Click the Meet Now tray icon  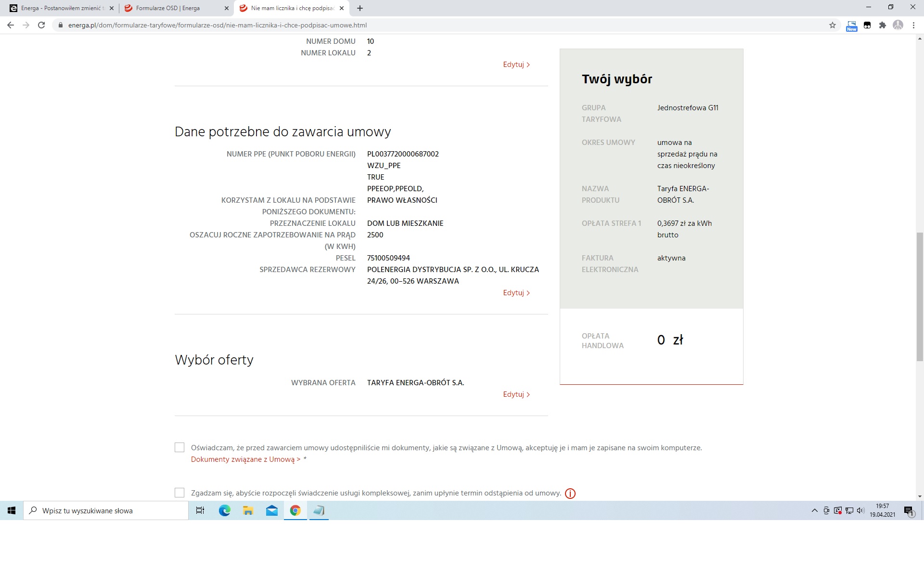click(826, 510)
